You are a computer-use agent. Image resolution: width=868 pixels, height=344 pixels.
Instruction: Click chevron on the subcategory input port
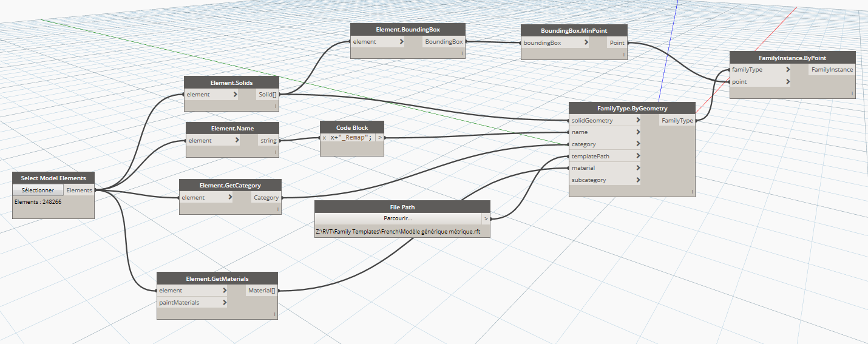point(638,180)
